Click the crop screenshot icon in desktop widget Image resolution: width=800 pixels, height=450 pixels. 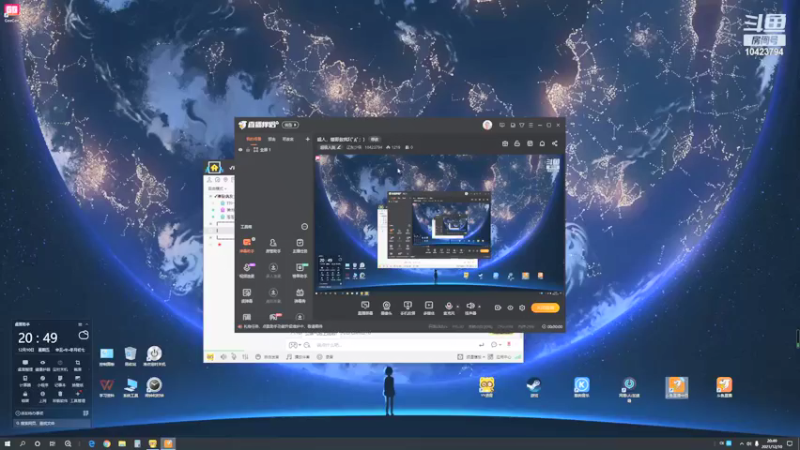pyautogui.click(x=78, y=364)
